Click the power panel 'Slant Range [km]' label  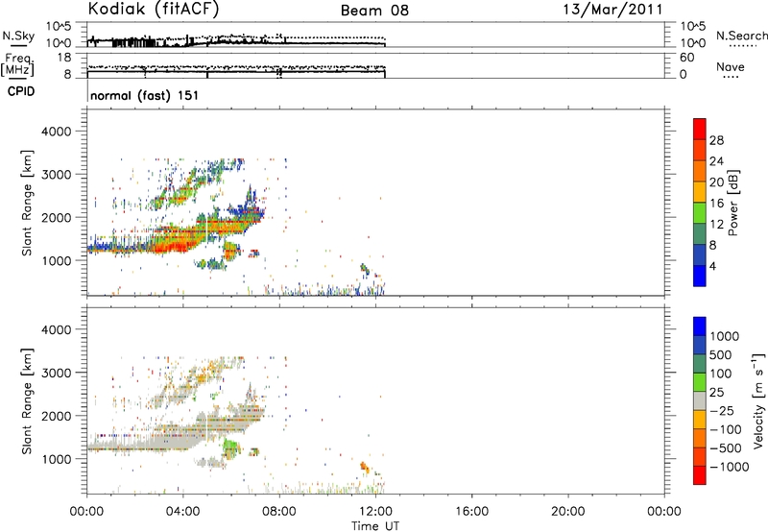tap(27, 203)
